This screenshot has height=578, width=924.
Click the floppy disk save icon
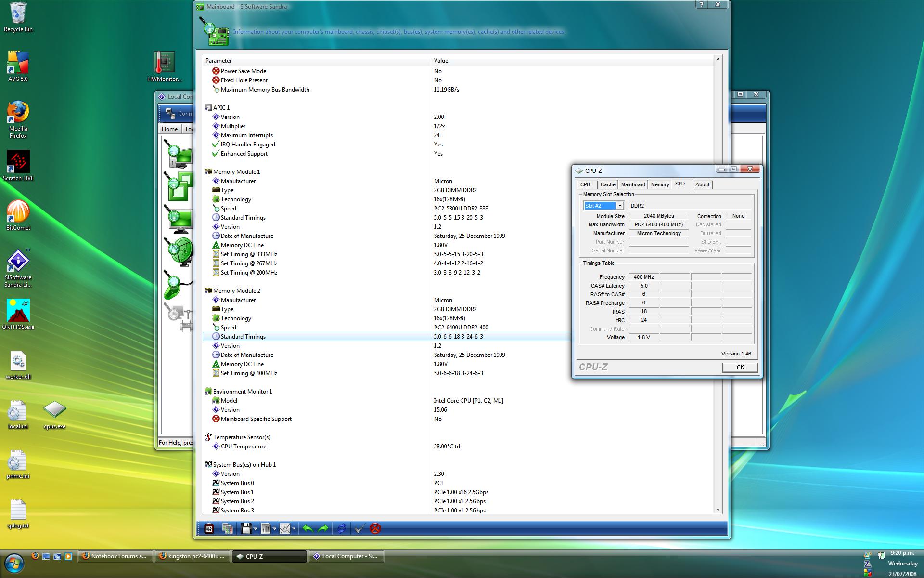point(246,528)
